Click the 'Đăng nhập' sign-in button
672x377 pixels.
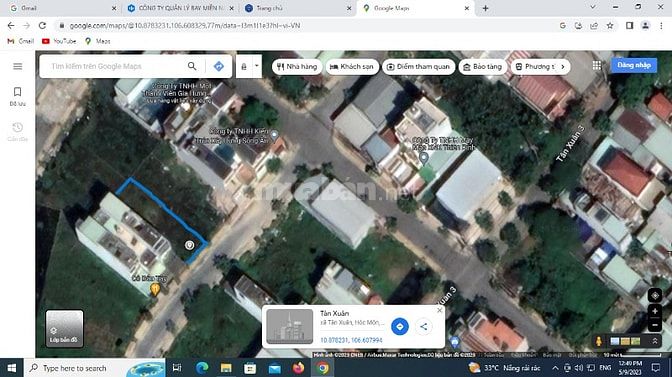tap(634, 65)
